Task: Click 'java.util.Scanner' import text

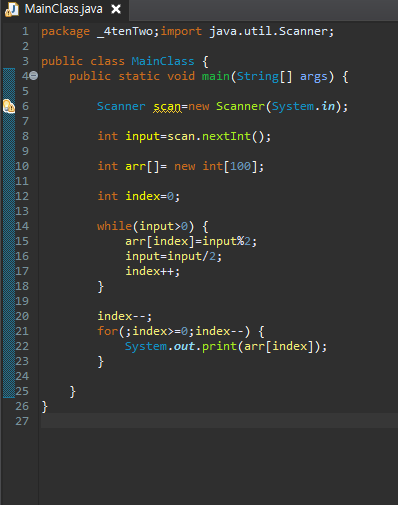Action: (x=269, y=31)
